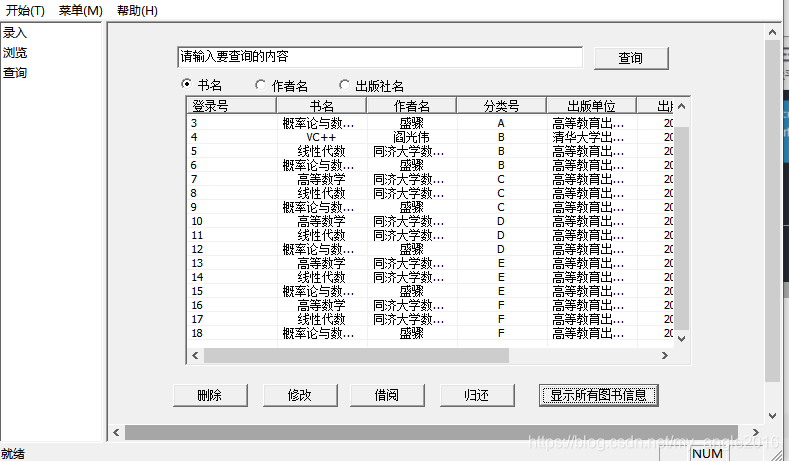Click the search query input field
Image resolution: width=789 pixels, height=461 pixels.
[x=380, y=57]
